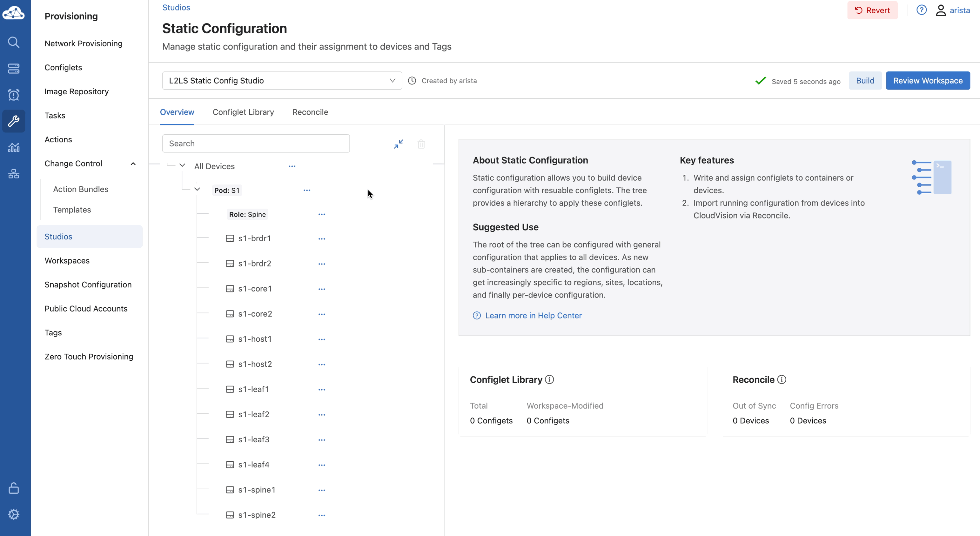
Task: Collapse the Pod: S1 container
Action: pyautogui.click(x=197, y=190)
